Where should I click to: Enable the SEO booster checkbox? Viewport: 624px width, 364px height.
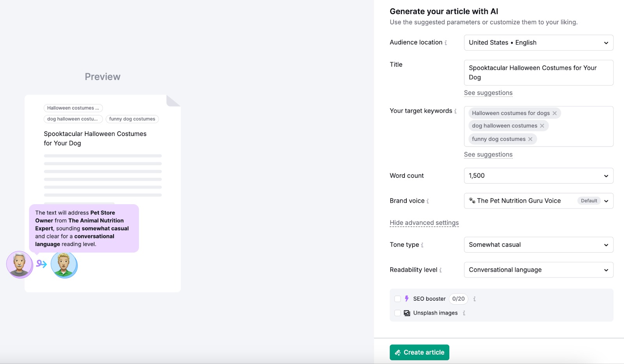click(x=397, y=299)
